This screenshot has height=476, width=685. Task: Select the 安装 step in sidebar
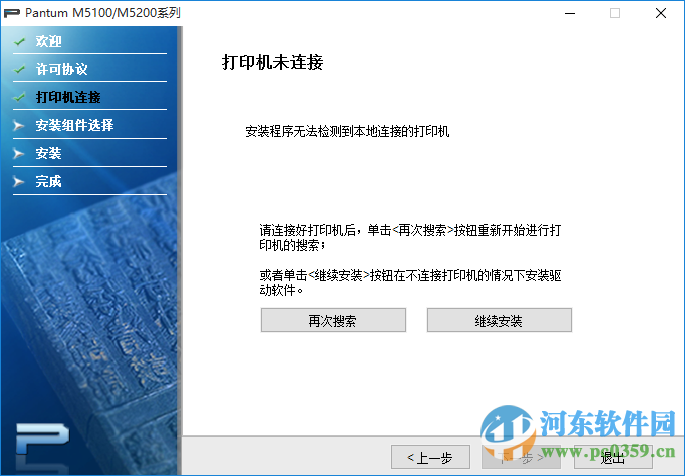click(48, 153)
